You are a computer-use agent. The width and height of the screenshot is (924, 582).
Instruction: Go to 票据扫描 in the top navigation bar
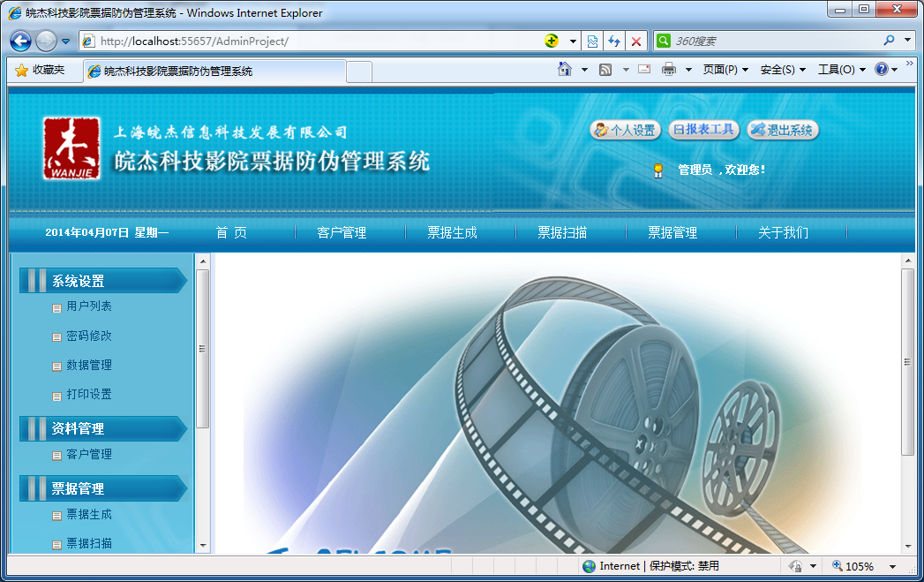coord(562,233)
